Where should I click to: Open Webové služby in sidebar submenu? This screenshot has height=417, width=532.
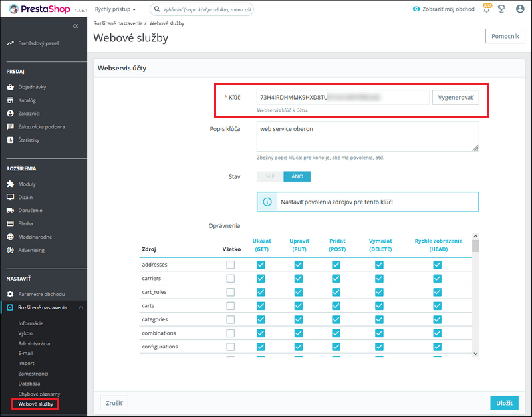point(36,404)
